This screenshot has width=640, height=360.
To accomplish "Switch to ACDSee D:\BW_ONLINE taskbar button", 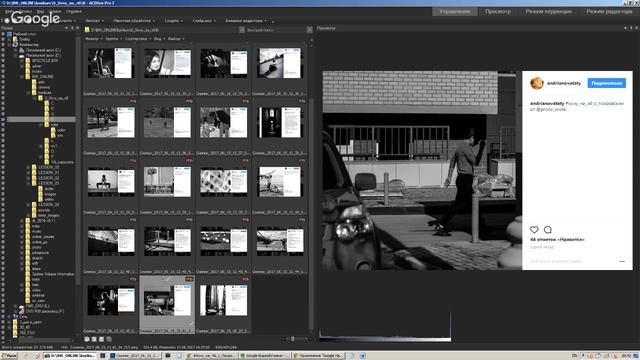I will (x=70, y=356).
